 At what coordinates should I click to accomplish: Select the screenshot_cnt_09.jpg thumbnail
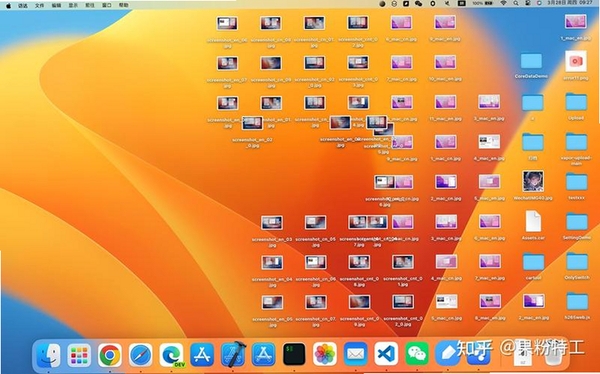tap(359, 302)
